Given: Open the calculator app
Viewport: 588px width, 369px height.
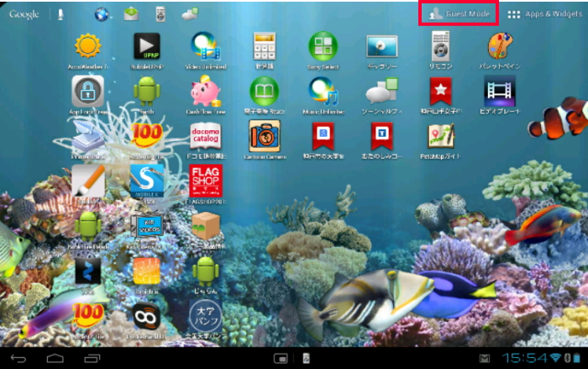Looking at the screenshot, I should pyautogui.click(x=265, y=46).
